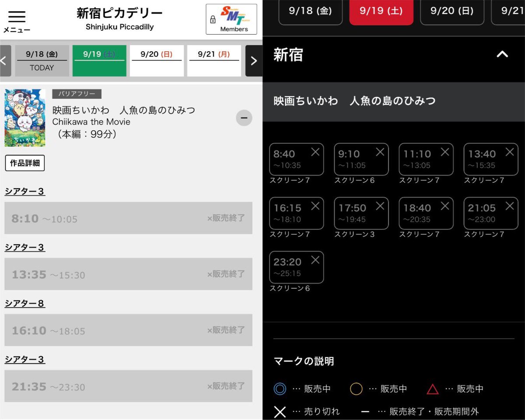Viewport: 525px width, 420px height.
Task: Collapse the 新宿 section chevron
Action: [x=502, y=54]
